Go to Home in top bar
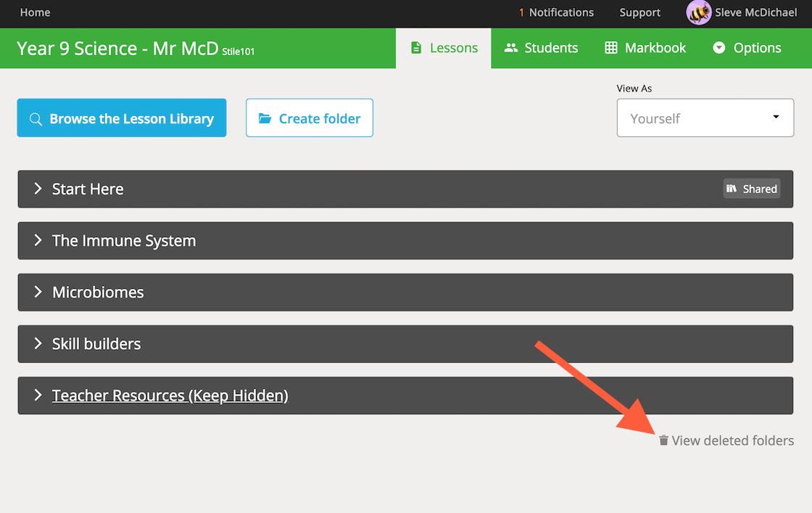 36,12
